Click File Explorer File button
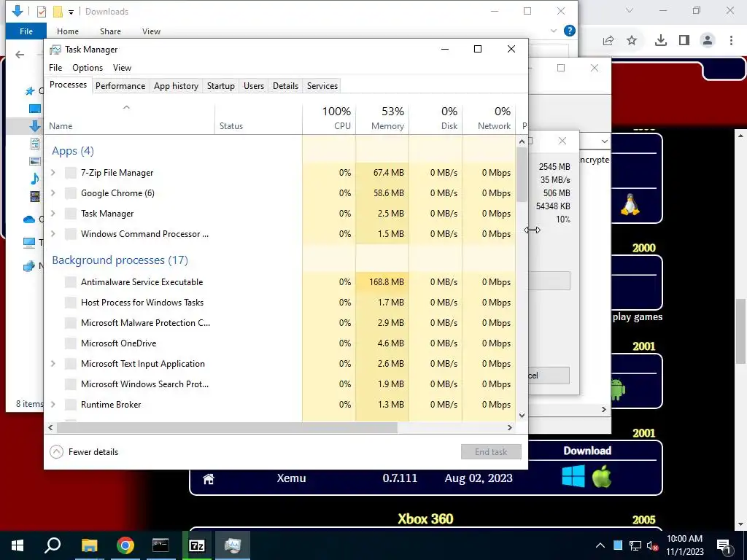Viewport: 747px width, 560px height. pyautogui.click(x=26, y=31)
